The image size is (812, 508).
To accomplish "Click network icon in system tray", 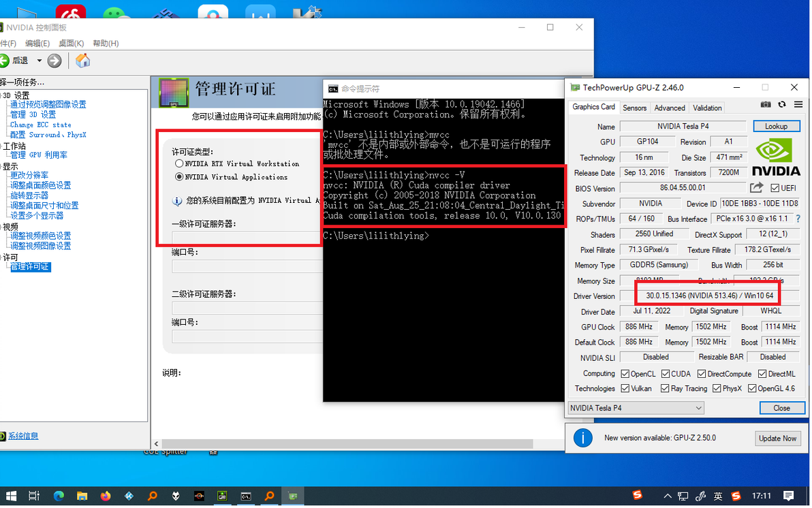I will point(683,496).
